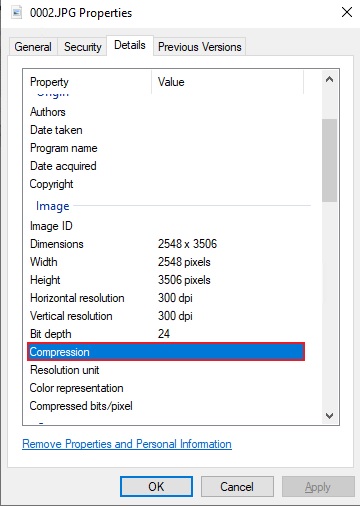Select the Dimensions row

point(166,244)
